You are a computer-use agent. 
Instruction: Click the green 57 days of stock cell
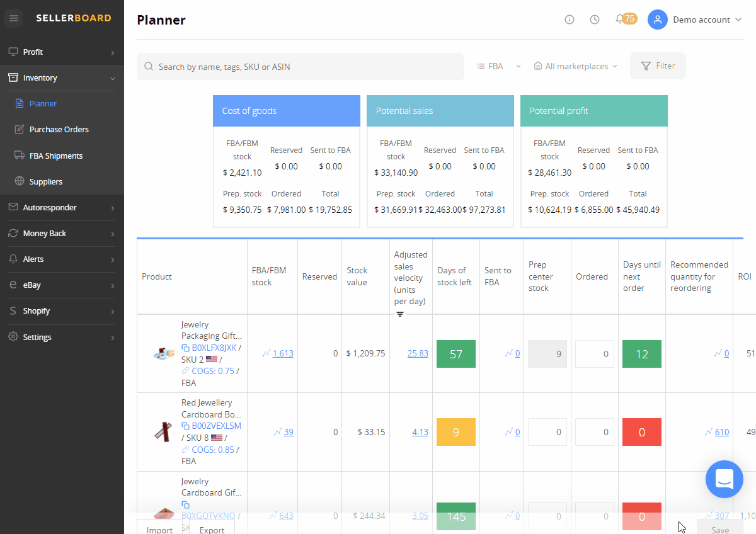(456, 354)
